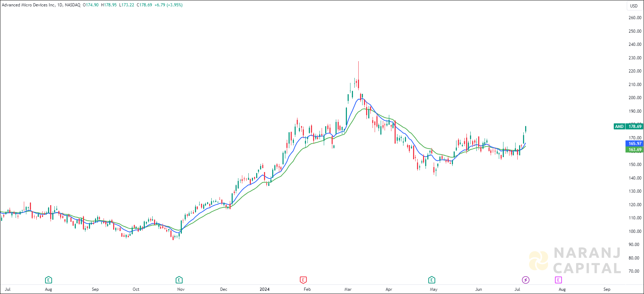Click the NASDAQ exchange label
Viewport: 644px width, 294px height.
73,5
